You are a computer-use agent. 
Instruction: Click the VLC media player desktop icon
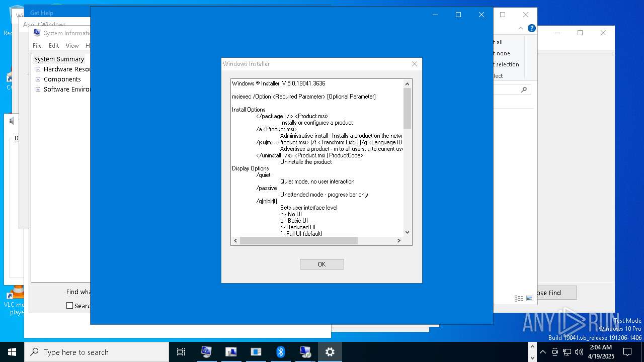point(14,301)
